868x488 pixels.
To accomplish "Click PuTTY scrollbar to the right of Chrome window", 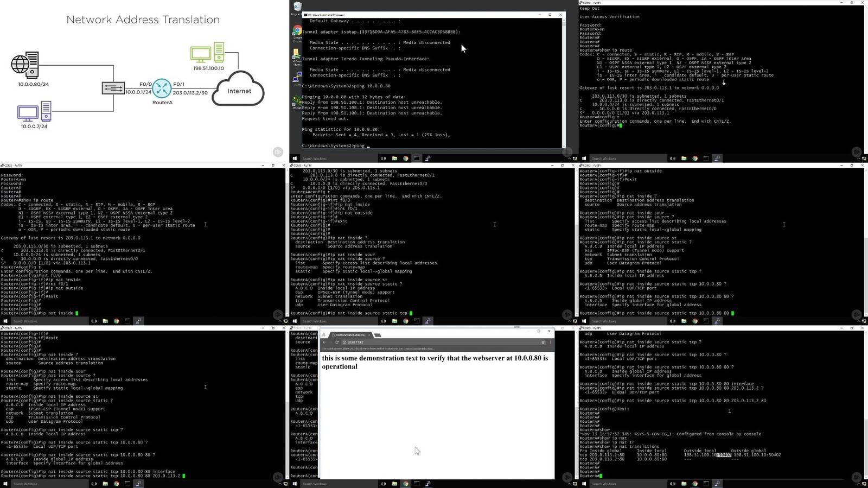I will coord(576,404).
